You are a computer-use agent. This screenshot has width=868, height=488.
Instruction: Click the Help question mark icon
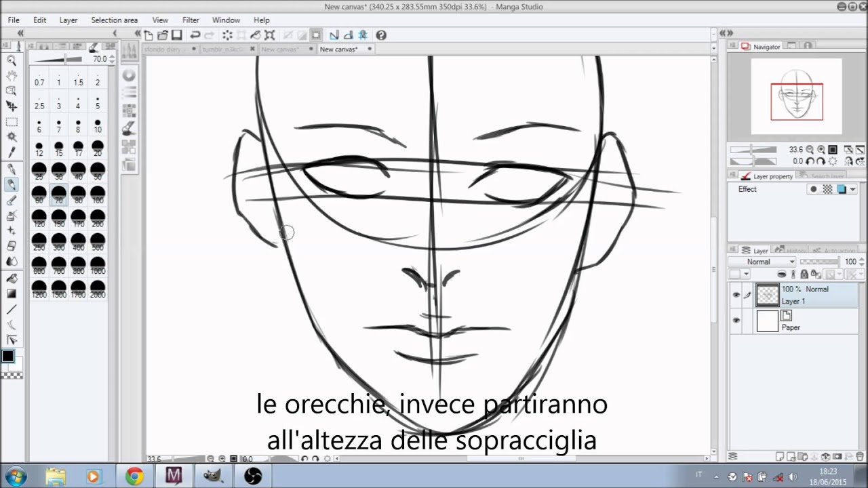[381, 35]
